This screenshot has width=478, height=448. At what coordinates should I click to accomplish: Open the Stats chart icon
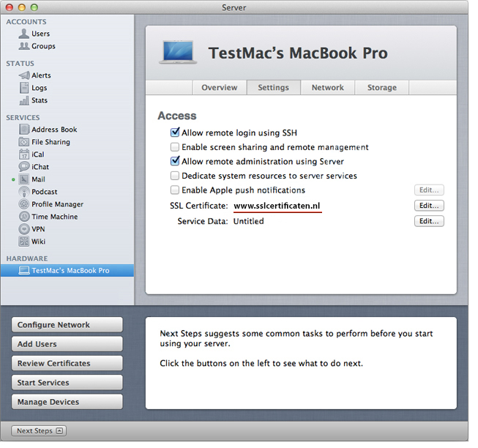[25, 100]
